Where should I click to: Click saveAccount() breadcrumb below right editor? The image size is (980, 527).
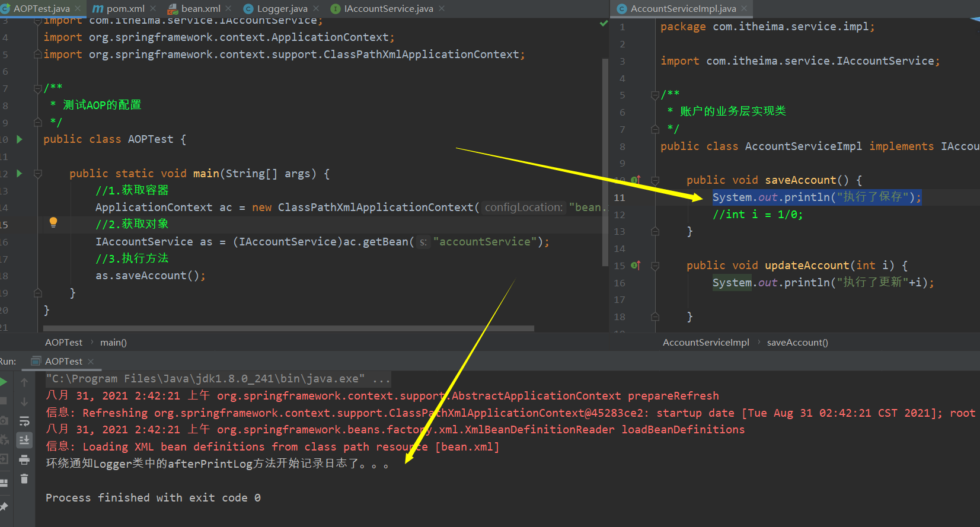pyautogui.click(x=797, y=342)
